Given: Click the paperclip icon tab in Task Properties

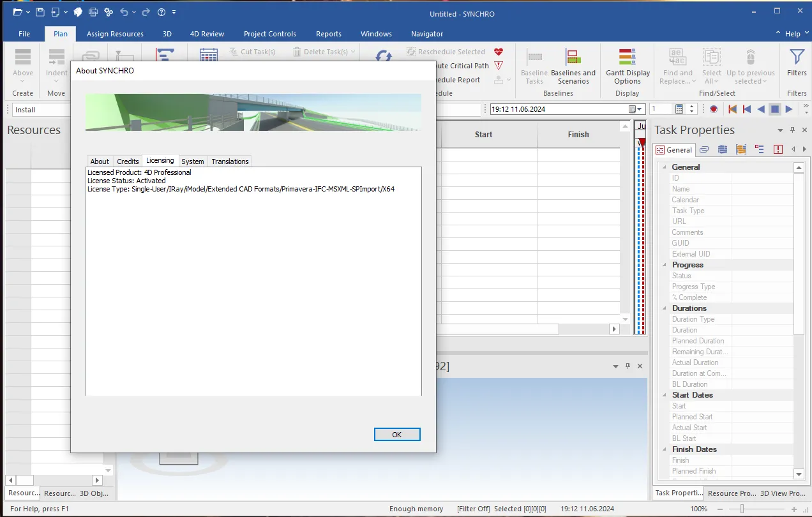Looking at the screenshot, I should [x=704, y=149].
